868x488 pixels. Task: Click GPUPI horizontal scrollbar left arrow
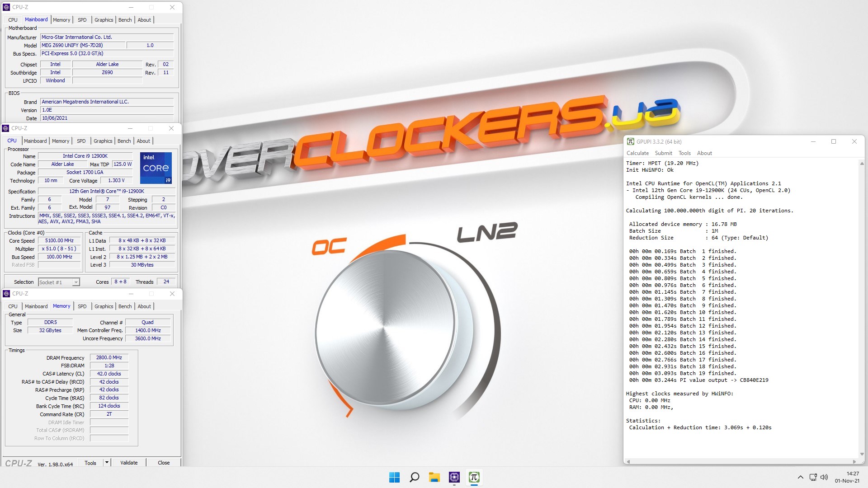628,461
